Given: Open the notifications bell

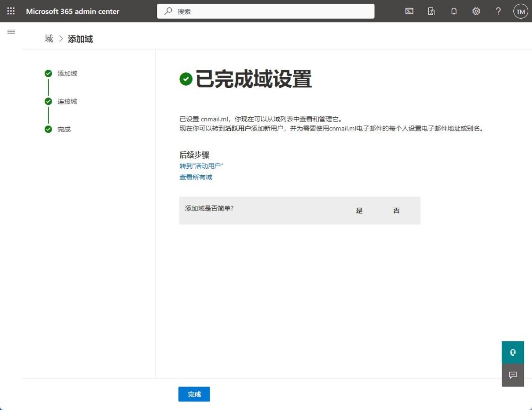Looking at the screenshot, I should [x=454, y=11].
